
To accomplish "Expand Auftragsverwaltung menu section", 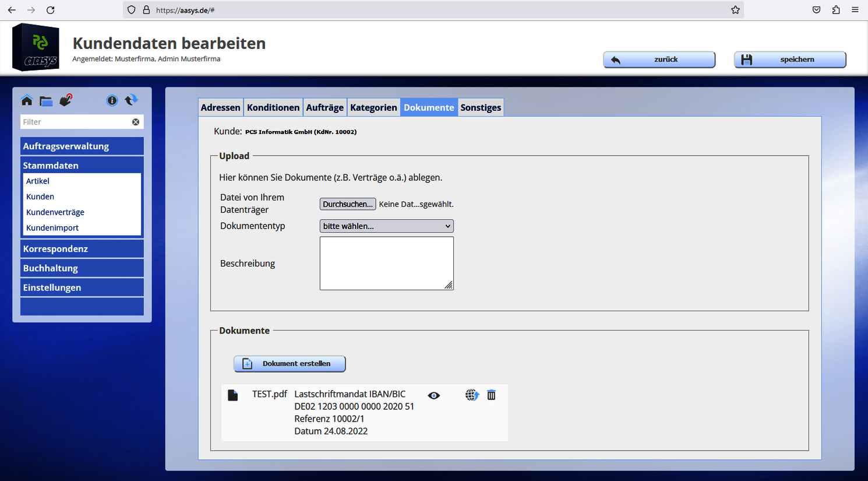I will point(82,146).
